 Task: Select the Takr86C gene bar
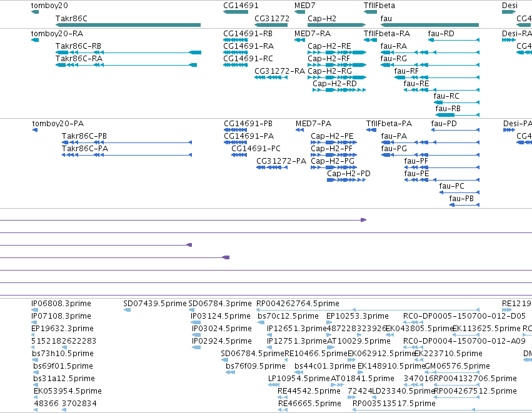pos(128,25)
